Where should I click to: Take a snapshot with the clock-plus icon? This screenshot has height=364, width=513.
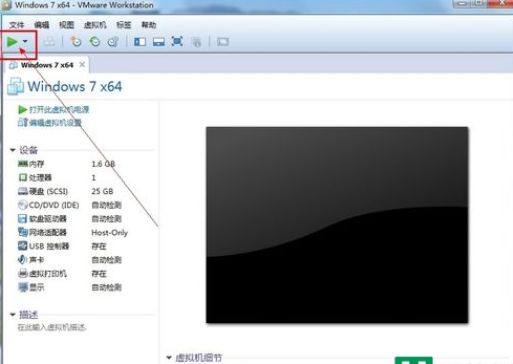tap(76, 42)
